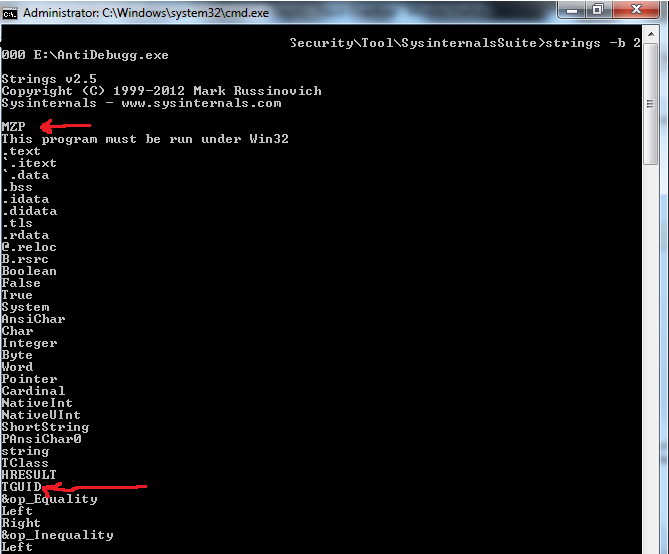669x554 pixels.
Task: Click the 'ShortString' string
Action: (45, 427)
